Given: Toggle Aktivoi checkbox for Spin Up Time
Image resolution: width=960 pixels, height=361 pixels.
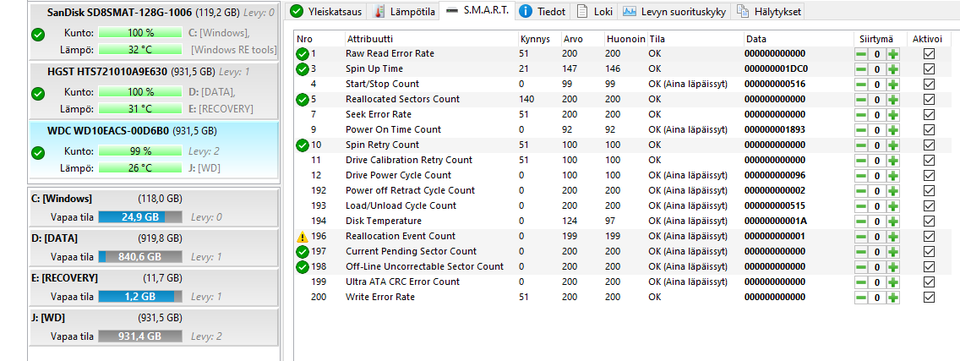Looking at the screenshot, I should click(x=929, y=69).
